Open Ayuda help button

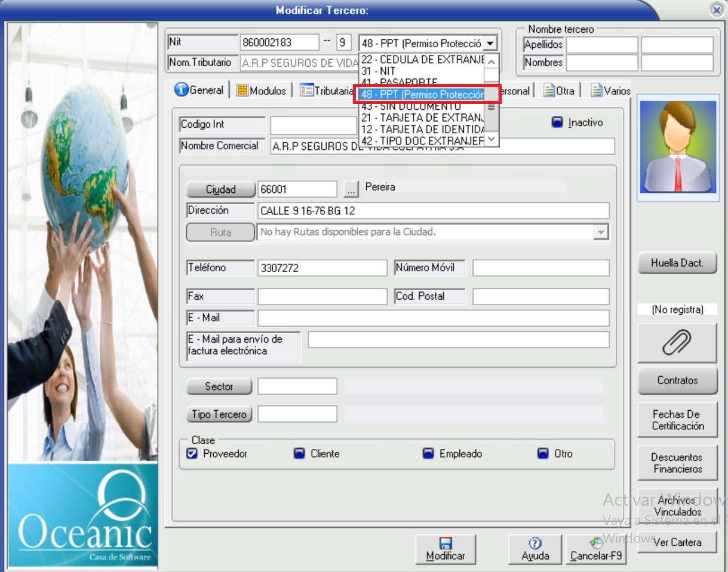point(535,549)
